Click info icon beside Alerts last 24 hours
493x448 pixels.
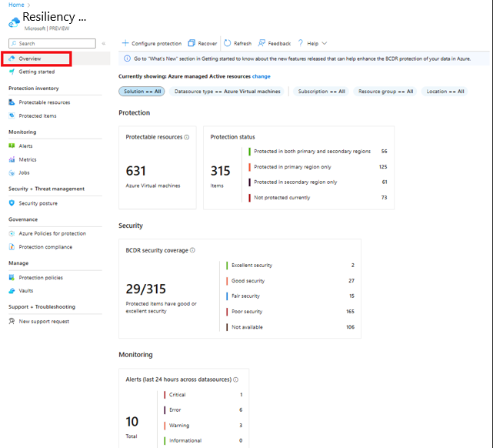click(235, 379)
